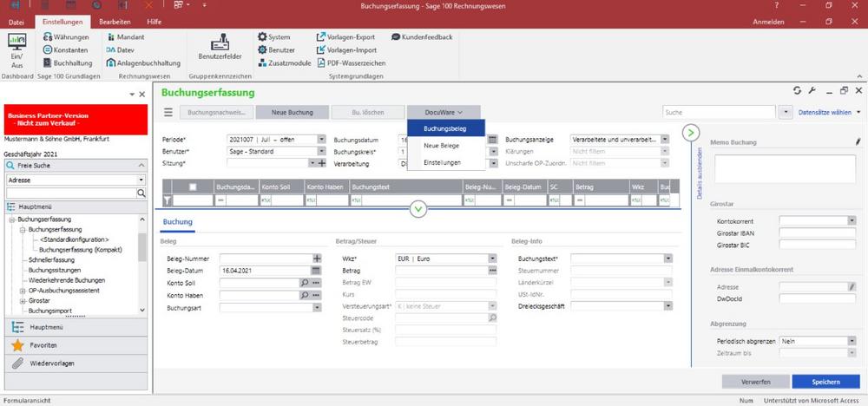The height and width of the screenshot is (406, 868).
Task: Start Vorlagen-Export
Action: (x=345, y=37)
